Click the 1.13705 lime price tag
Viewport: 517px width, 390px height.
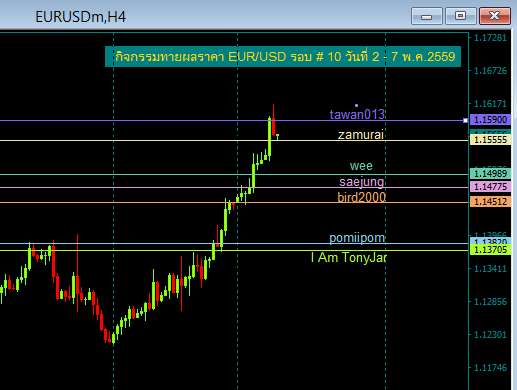click(490, 250)
